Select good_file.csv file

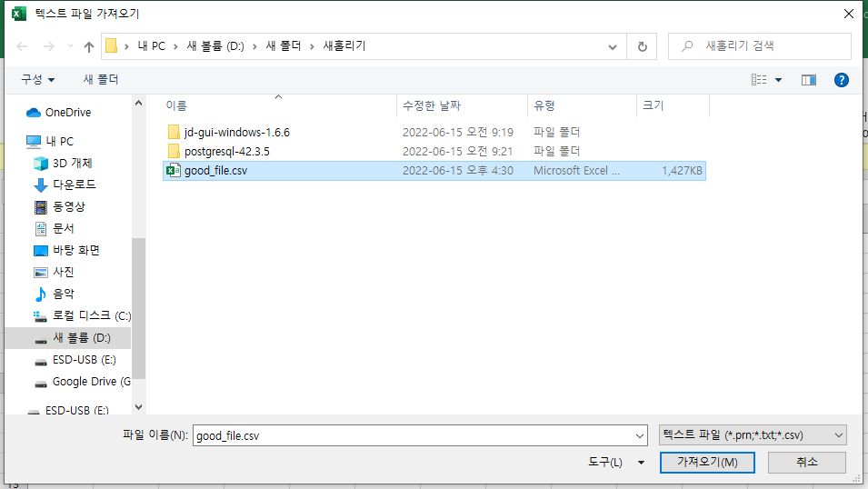tap(434, 171)
